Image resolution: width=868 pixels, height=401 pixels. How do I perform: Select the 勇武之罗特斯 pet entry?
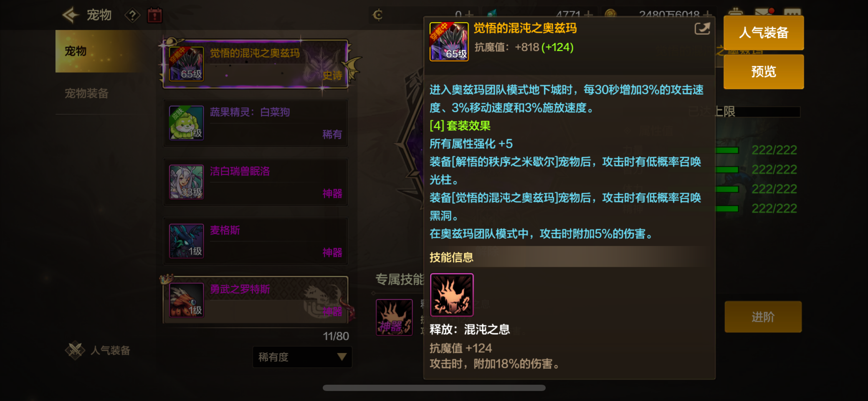coord(256,300)
